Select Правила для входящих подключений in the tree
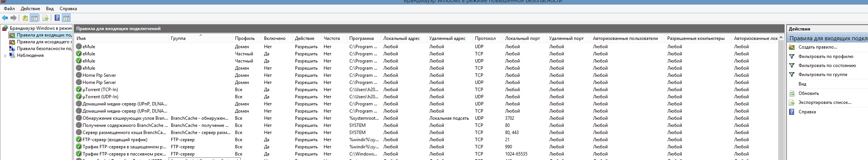Image resolution: width=868 pixels, height=160 pixels. click(x=44, y=35)
